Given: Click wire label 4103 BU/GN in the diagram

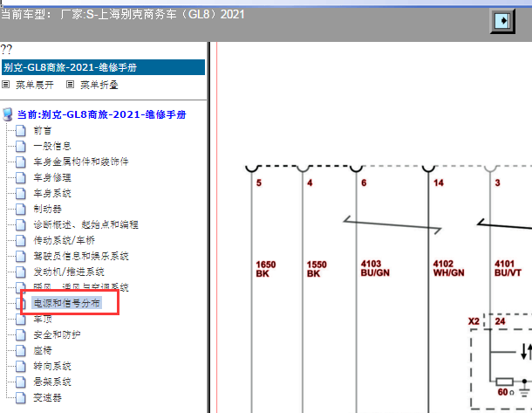Looking at the screenshot, I should click(x=375, y=268).
